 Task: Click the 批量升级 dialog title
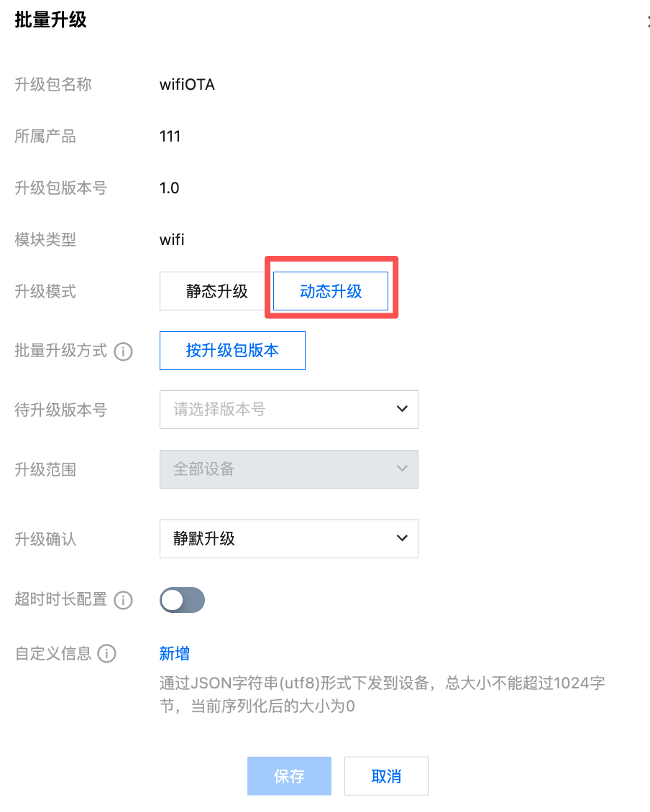50,20
